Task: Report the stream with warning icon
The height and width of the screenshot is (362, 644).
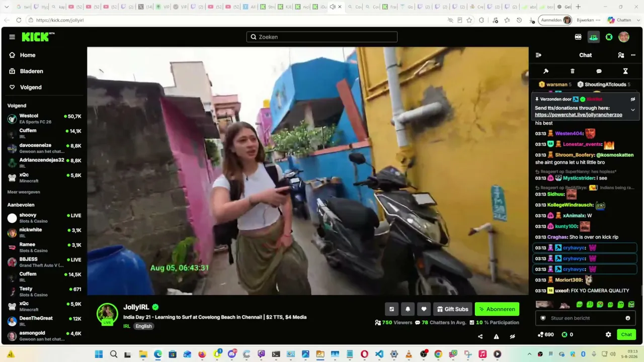Action: click(496, 336)
